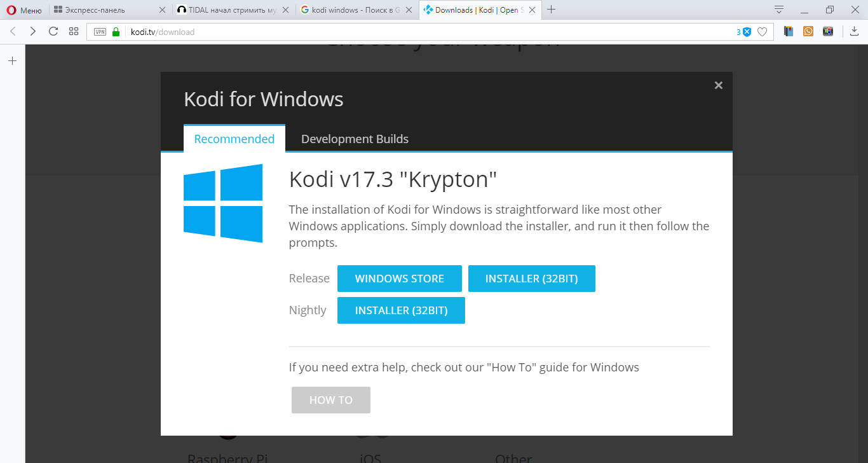Click the sidebar plus icon
This screenshot has width=868, height=463.
12,61
